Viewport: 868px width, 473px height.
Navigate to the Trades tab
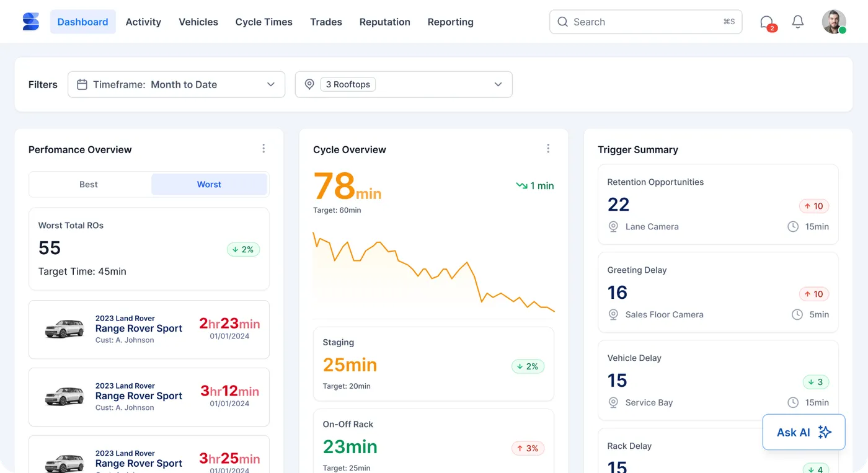click(x=326, y=22)
